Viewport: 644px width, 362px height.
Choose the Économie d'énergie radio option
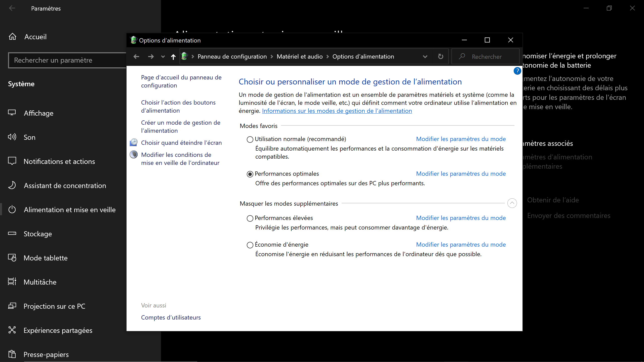point(250,245)
